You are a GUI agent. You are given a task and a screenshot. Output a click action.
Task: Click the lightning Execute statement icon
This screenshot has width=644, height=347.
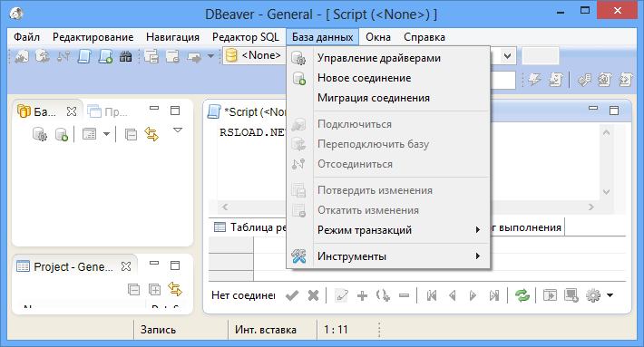[534, 80]
